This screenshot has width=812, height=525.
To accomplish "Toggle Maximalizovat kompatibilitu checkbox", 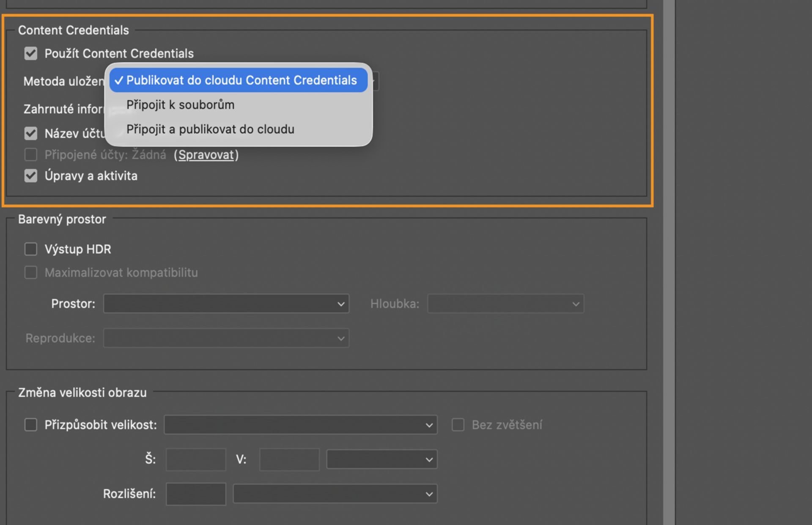I will (31, 272).
